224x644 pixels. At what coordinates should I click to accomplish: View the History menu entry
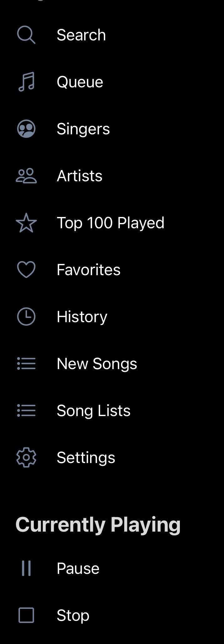tap(82, 317)
